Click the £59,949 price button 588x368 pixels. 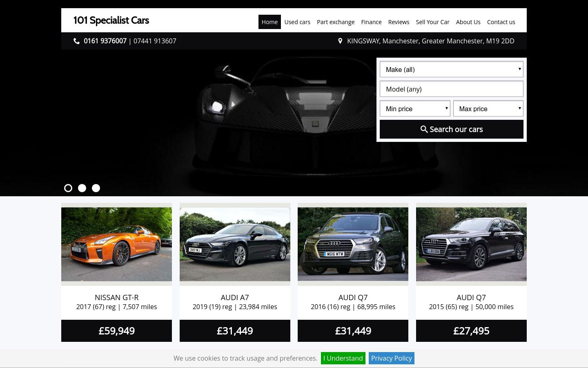(116, 331)
